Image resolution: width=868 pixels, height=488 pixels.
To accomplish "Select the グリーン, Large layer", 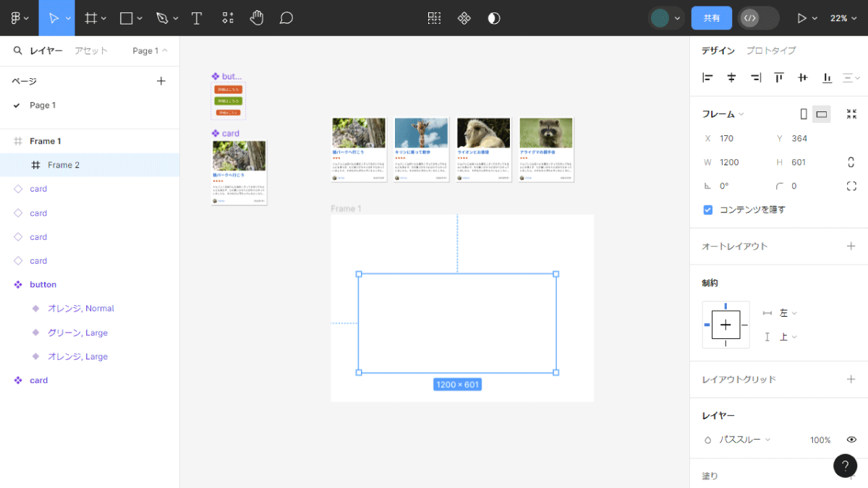I will pos(77,333).
